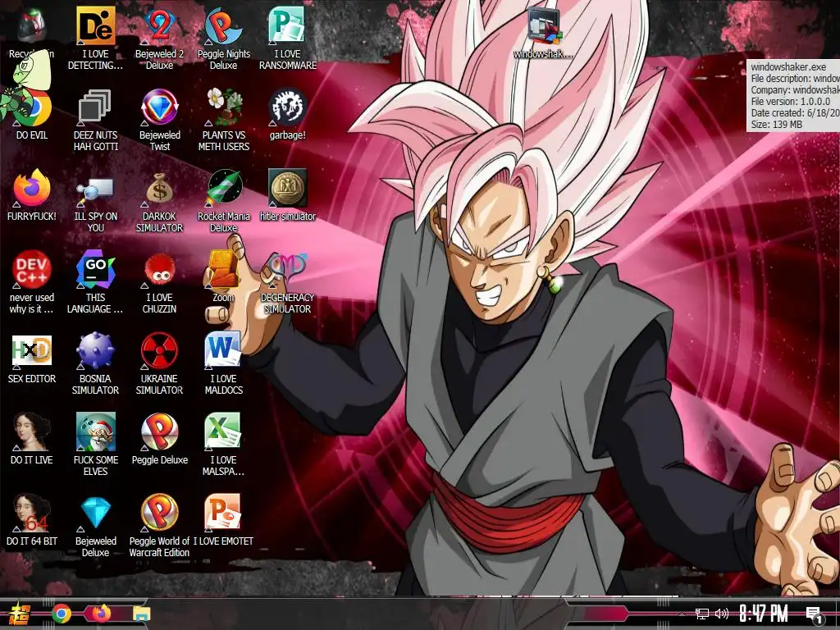Select the gold medallion simulator icon
This screenshot has height=630, width=840.
click(x=288, y=188)
